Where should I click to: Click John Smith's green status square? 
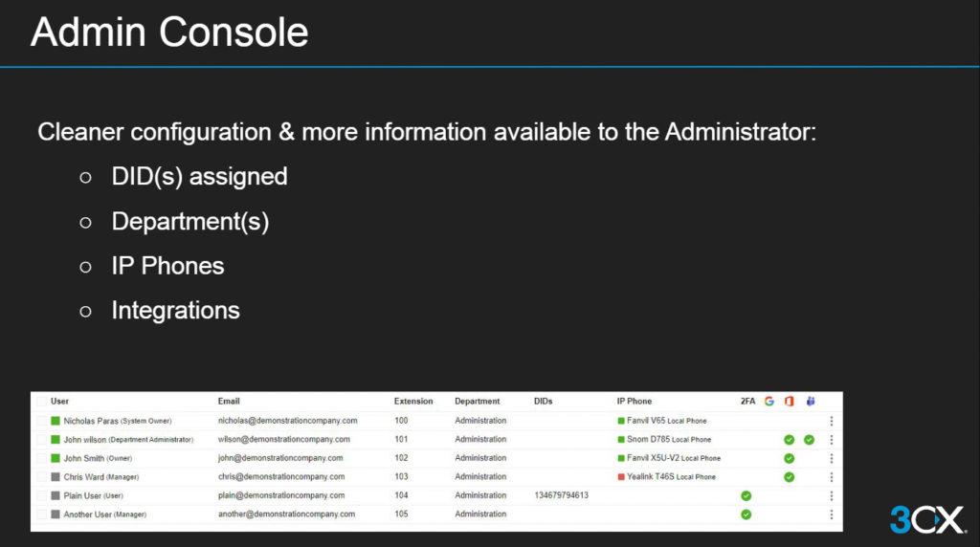click(56, 458)
